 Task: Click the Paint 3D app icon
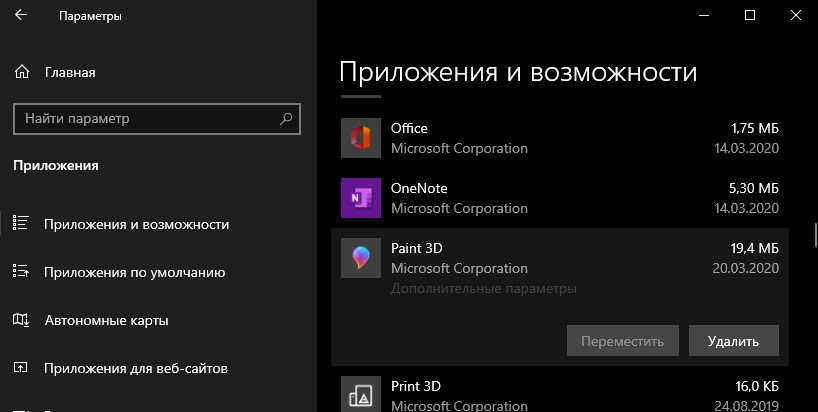(x=361, y=258)
